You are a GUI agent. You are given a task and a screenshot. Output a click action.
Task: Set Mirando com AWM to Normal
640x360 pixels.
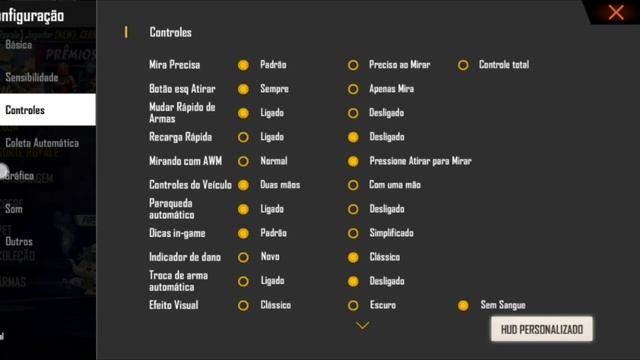tap(243, 161)
